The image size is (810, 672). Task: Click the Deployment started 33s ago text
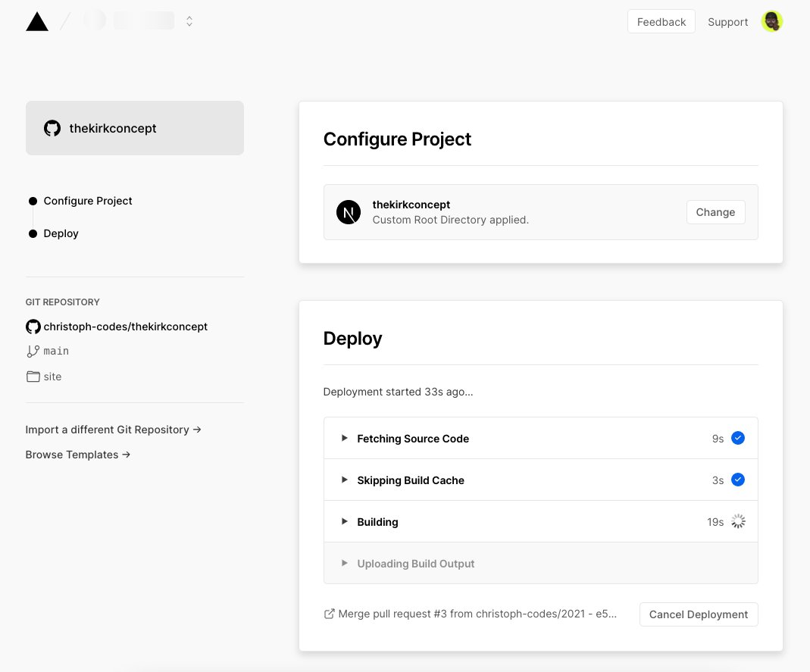398,392
